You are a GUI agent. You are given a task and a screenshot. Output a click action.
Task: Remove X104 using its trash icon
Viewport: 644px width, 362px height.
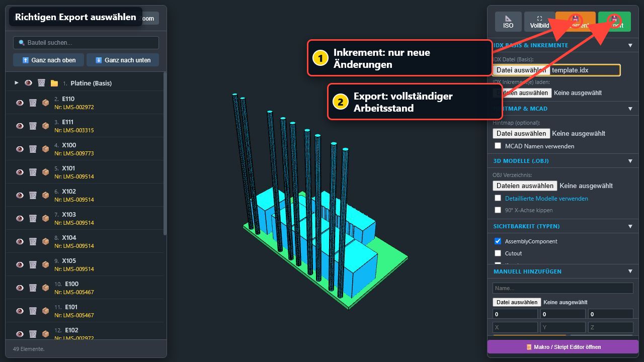click(x=33, y=241)
